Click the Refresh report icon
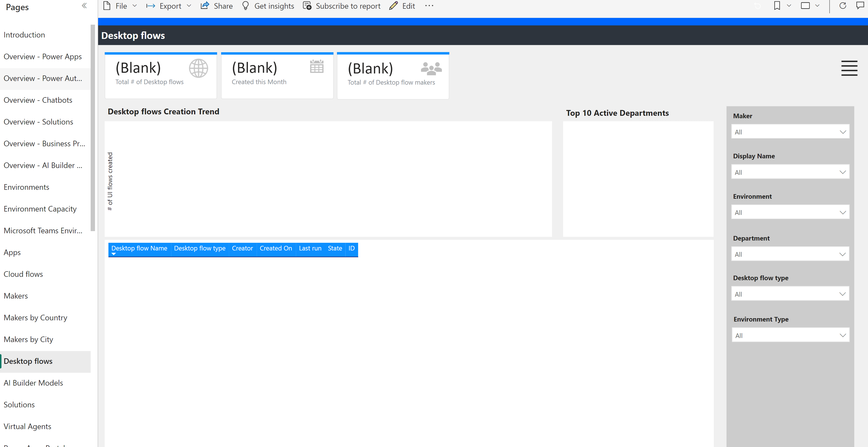This screenshot has width=868, height=447. pyautogui.click(x=843, y=6)
